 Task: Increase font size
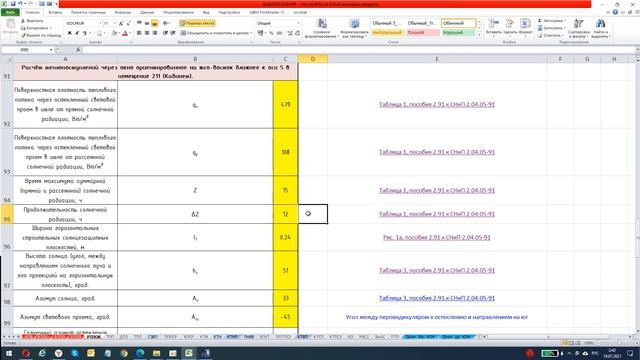(121, 23)
